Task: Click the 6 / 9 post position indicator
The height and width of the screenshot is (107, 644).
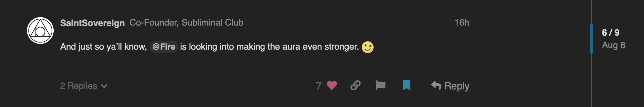Action: point(610,32)
